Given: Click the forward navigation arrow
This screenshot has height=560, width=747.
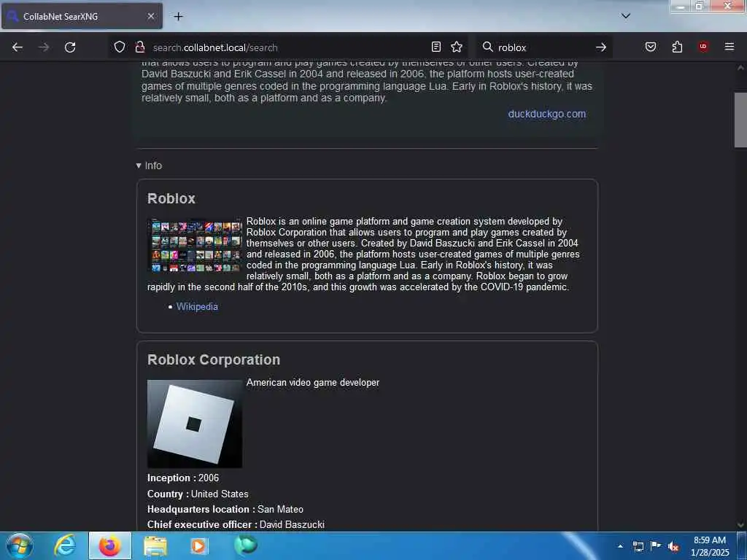Looking at the screenshot, I should [x=44, y=47].
